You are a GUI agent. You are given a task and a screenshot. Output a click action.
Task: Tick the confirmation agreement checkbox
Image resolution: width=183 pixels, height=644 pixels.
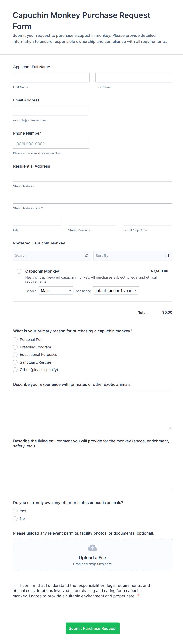16,585
